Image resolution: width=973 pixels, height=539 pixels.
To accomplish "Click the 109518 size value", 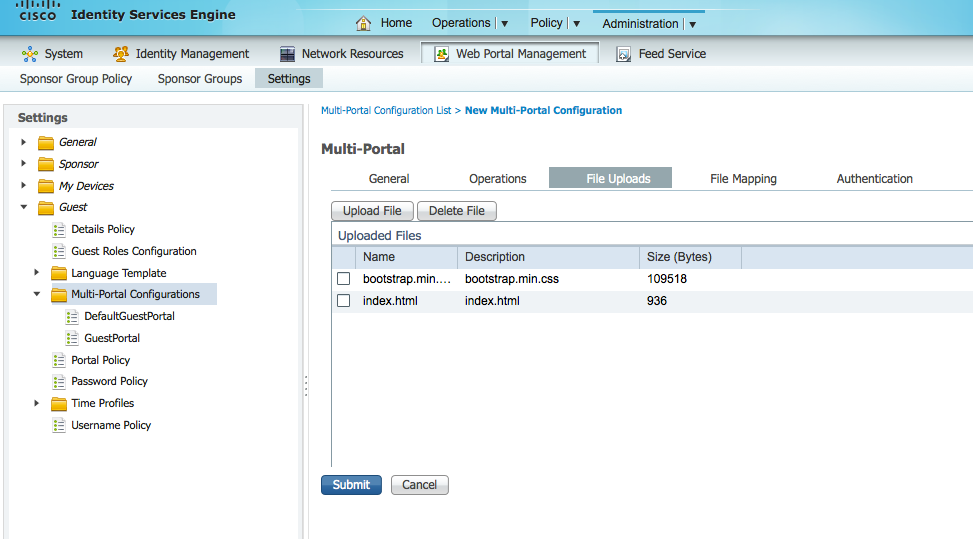I will pos(667,279).
